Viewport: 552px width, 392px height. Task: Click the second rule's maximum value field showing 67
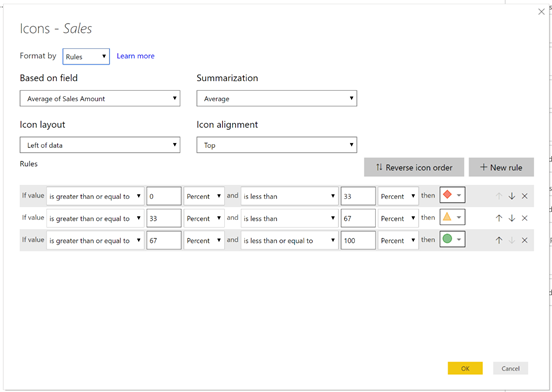pos(358,218)
